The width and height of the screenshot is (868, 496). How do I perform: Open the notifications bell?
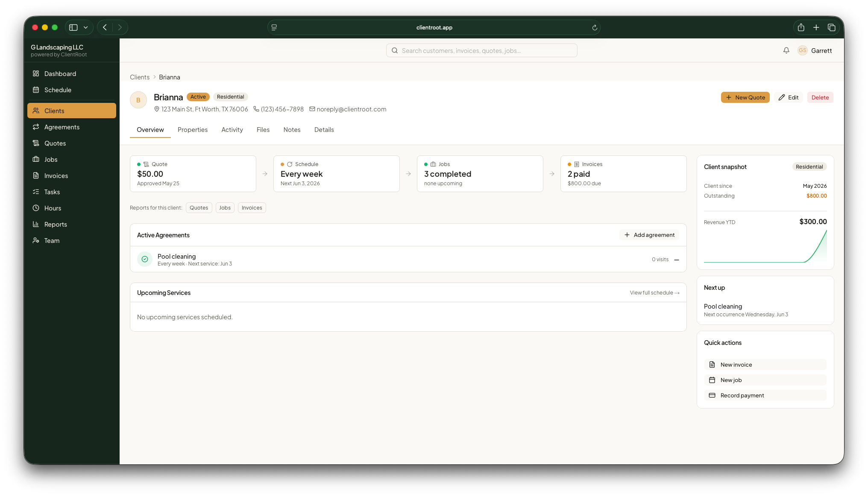[786, 50]
